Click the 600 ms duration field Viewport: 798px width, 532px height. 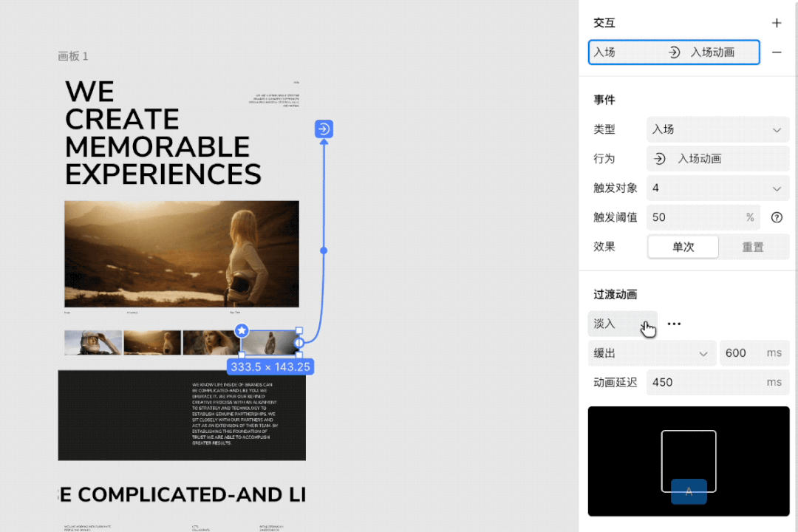tap(752, 353)
